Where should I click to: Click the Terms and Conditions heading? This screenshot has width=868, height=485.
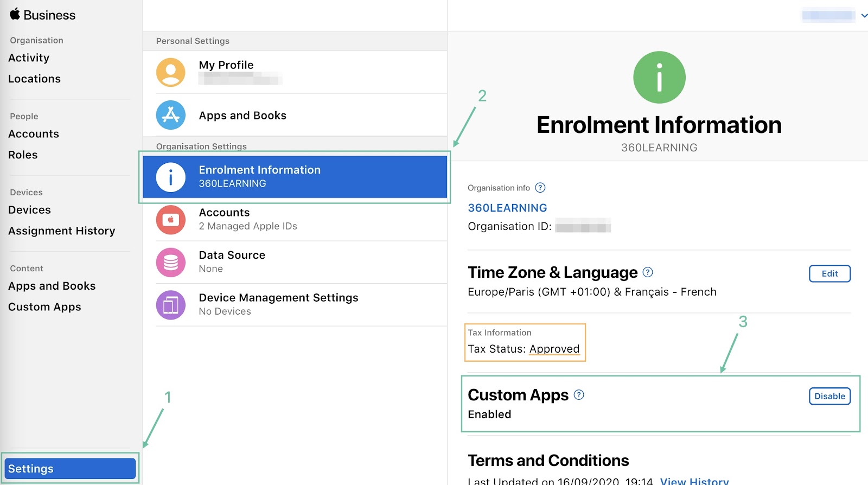pos(548,461)
